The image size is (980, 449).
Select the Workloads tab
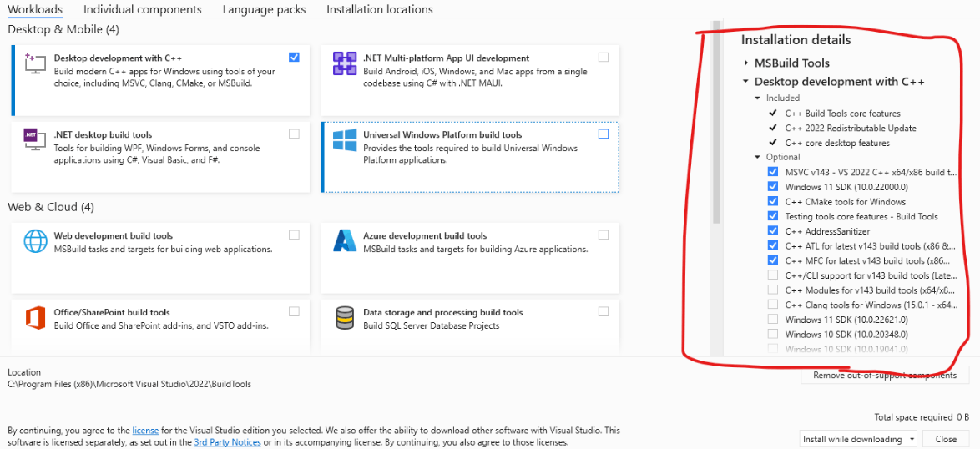click(35, 9)
